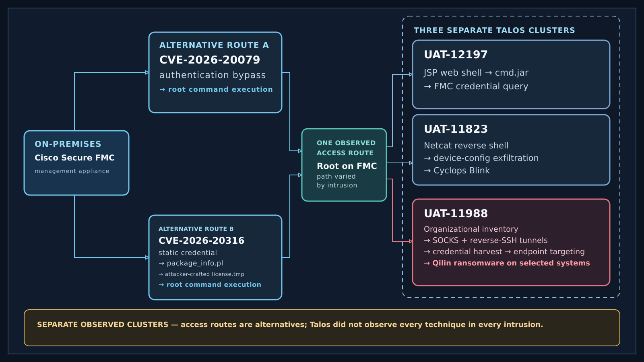The image size is (644, 362).
Task: Click the management appliance caption
Action: click(72, 171)
